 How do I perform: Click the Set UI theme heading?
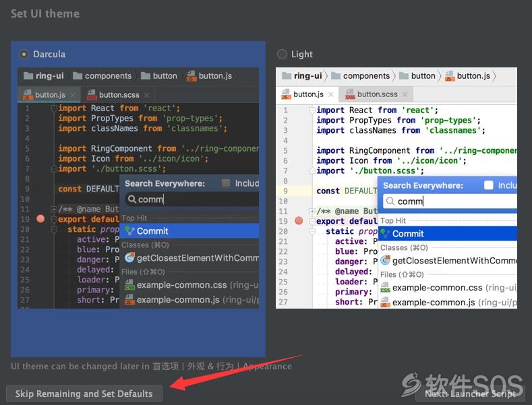[45, 13]
